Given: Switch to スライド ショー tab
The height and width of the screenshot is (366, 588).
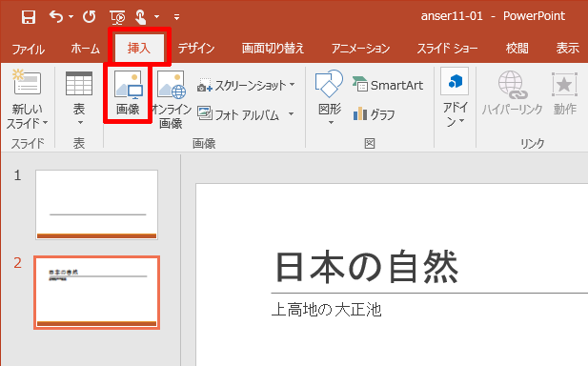Looking at the screenshot, I should [447, 49].
